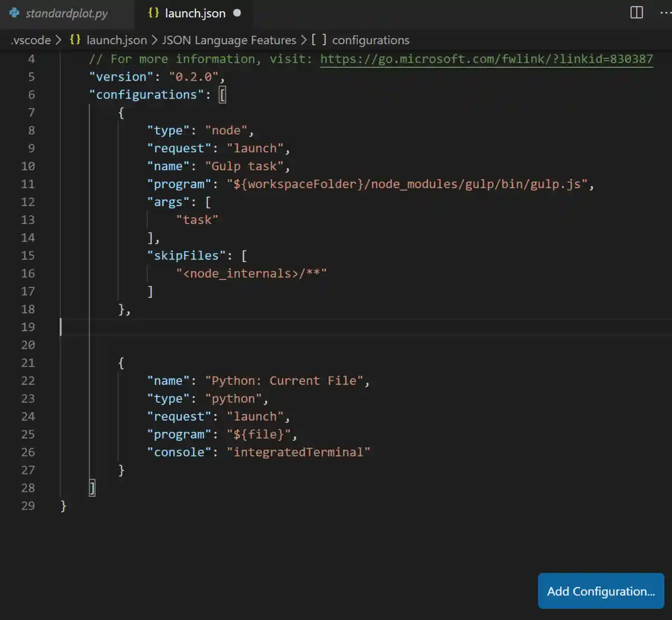Open the More Actions ellipsis menu
The width and height of the screenshot is (672, 620).
point(665,13)
